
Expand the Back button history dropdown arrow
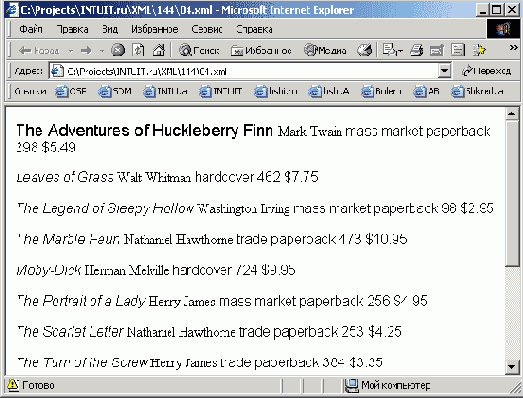(71, 51)
